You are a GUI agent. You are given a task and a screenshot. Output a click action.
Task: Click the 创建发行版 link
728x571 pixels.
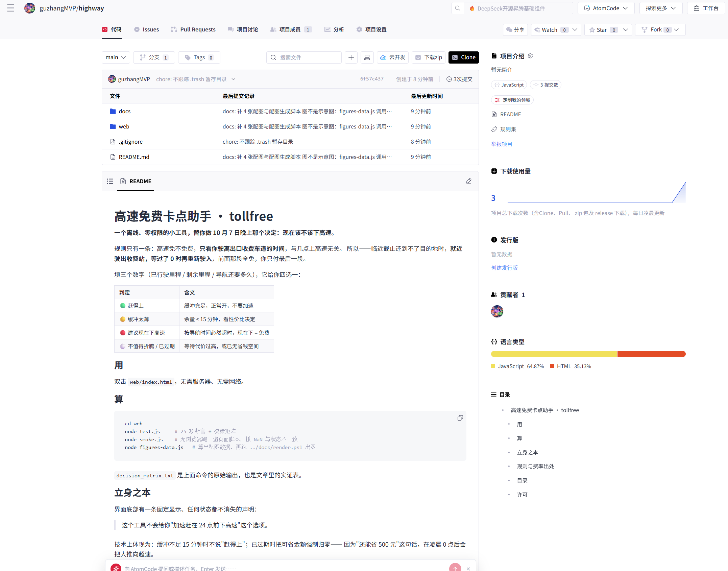504,268
